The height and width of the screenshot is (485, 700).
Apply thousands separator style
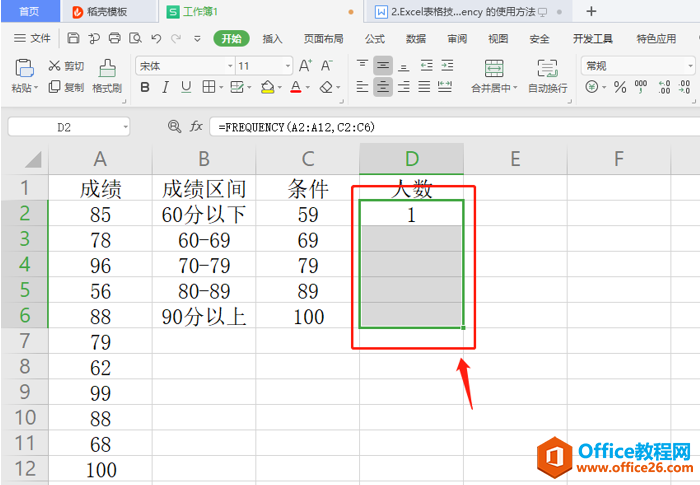pos(641,86)
